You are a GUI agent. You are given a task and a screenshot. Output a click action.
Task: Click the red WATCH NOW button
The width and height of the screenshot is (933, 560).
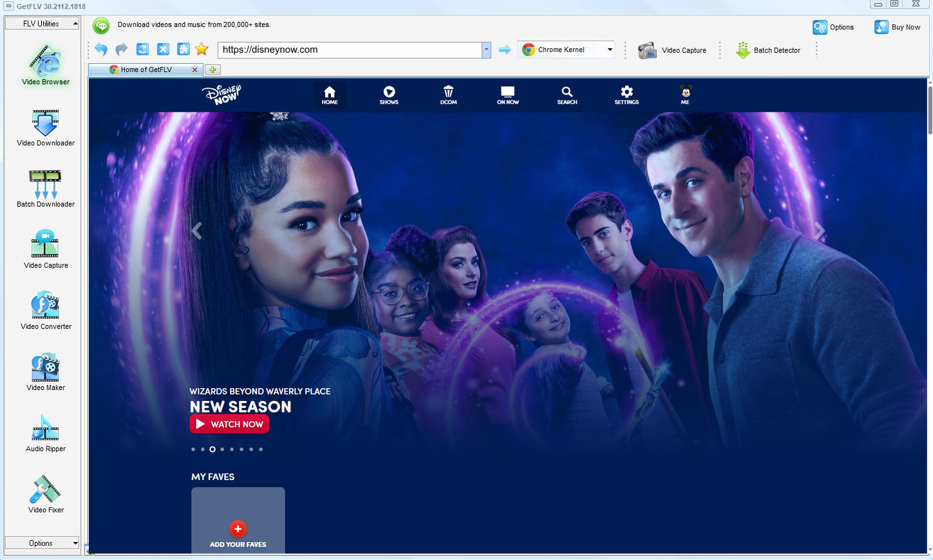[x=229, y=424]
